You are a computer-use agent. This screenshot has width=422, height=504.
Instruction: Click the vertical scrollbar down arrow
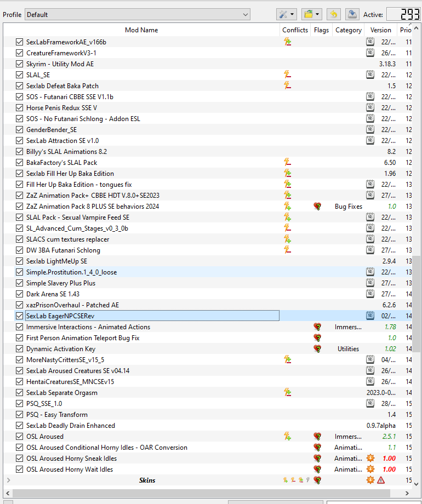click(x=416, y=484)
